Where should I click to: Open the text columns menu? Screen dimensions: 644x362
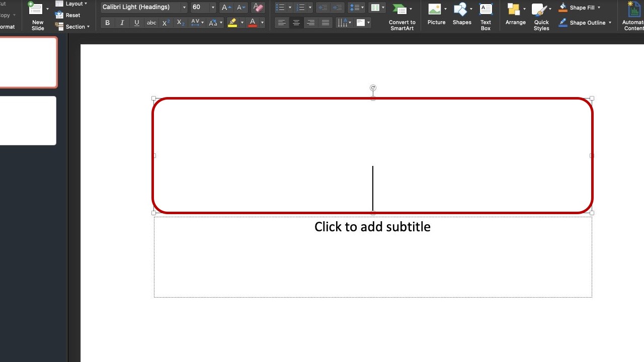tap(377, 8)
